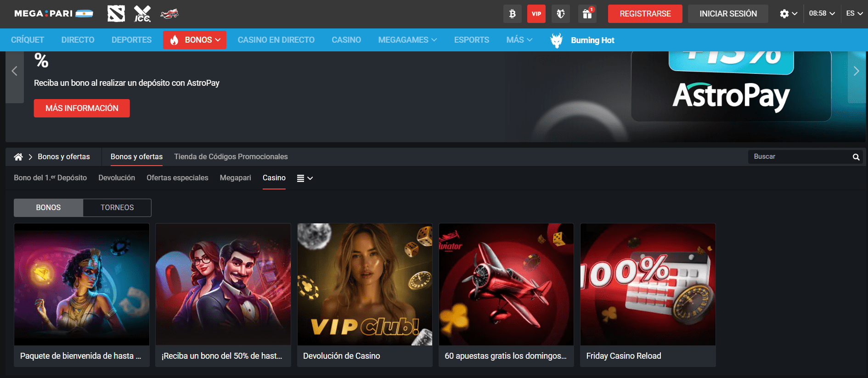Image resolution: width=868 pixels, height=378 pixels.
Task: Open the Paquete de bienvenida bonus image
Action: click(82, 284)
